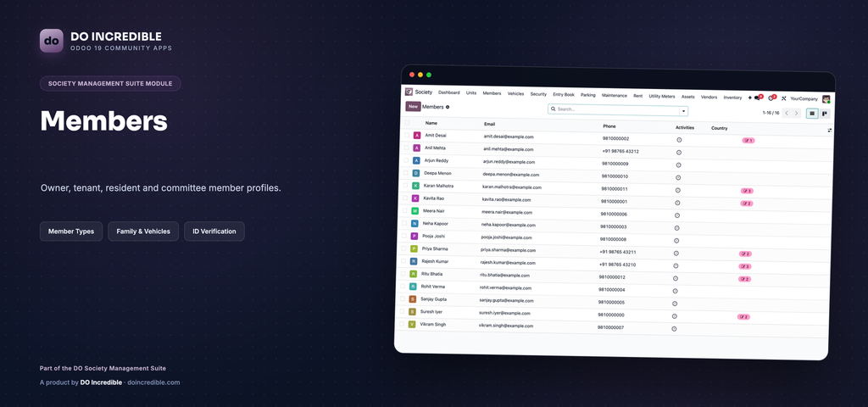This screenshot has width=868, height=407.
Task: Click activity clock for Karan Malhotra
Action: 677,190
